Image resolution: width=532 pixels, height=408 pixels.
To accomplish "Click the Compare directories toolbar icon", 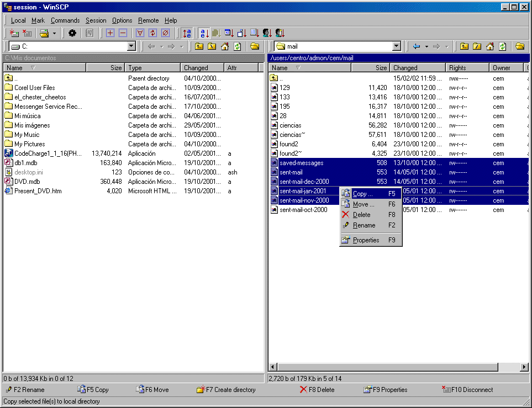I will [x=89, y=33].
